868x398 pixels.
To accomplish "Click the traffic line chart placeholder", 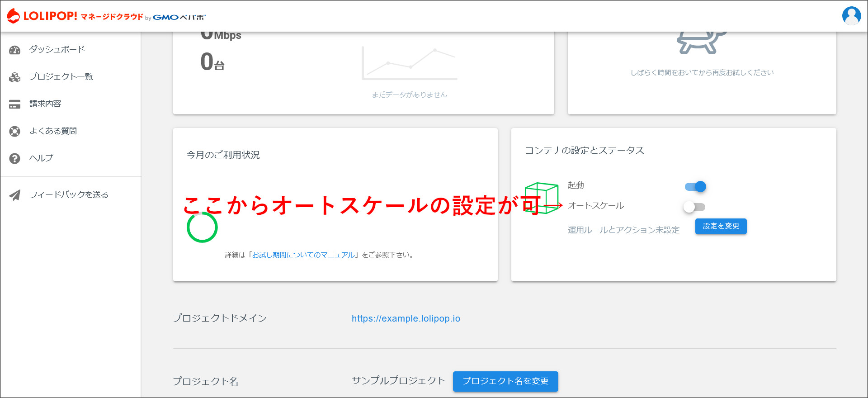I will click(x=410, y=63).
